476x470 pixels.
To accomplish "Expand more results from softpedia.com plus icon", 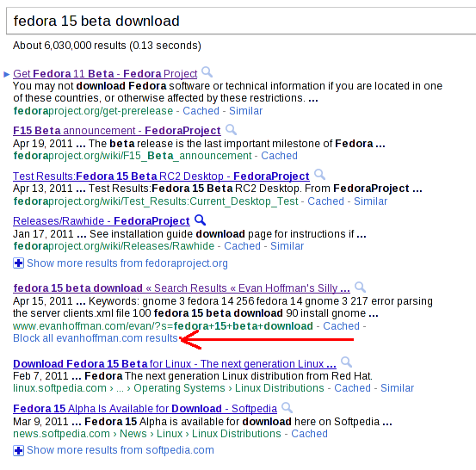I will 18,450.
